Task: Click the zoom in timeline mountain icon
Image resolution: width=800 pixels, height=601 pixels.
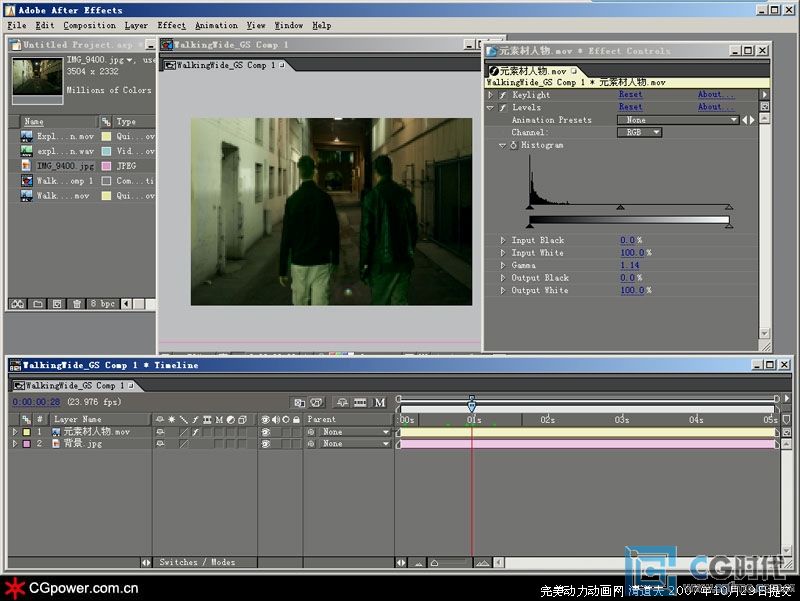Action: click(482, 563)
